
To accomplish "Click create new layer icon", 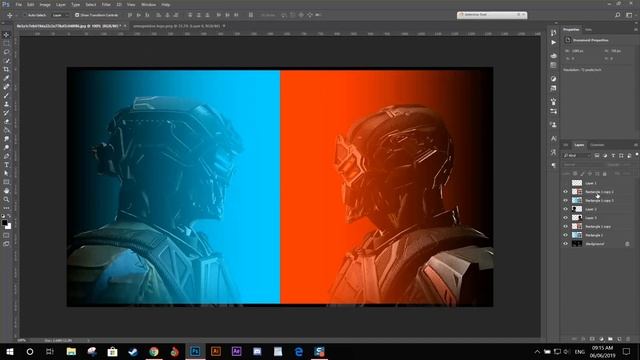I will 619,339.
